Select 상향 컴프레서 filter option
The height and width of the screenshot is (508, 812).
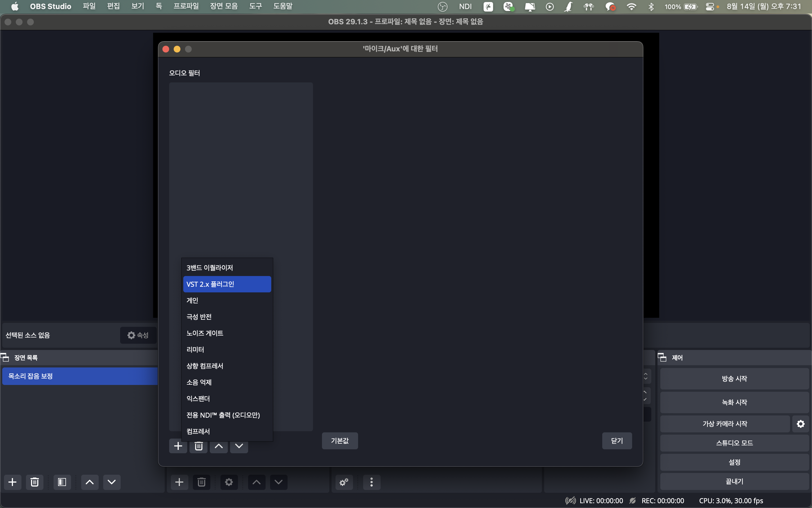227,366
